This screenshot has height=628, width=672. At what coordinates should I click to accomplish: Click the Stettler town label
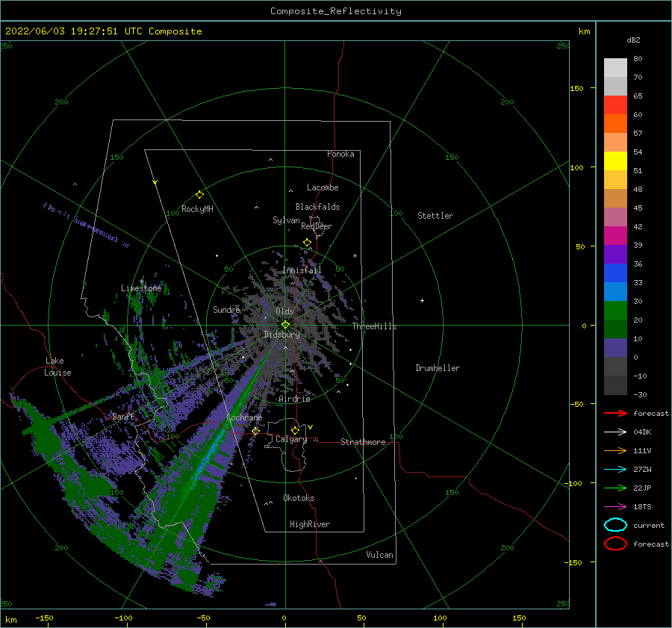[435, 216]
